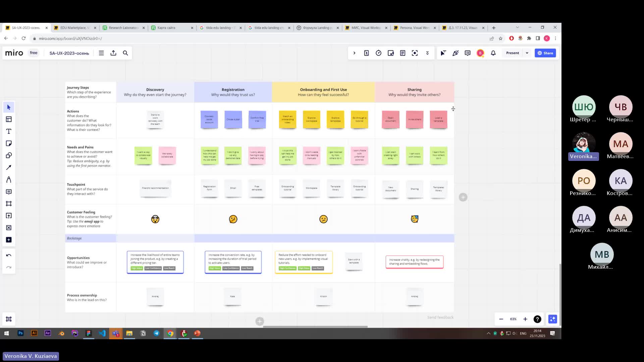Select the Text tool
This screenshot has height=362, width=644.
pyautogui.click(x=9, y=131)
